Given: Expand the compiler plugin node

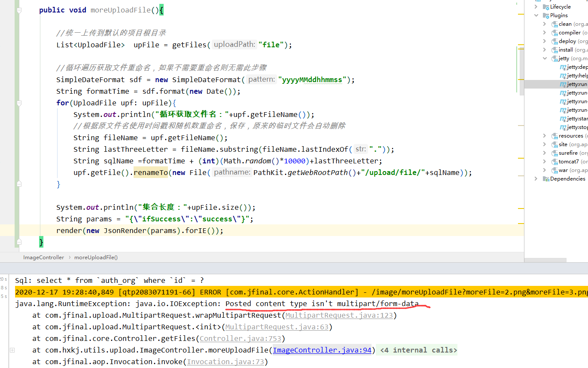Looking at the screenshot, I should pyautogui.click(x=545, y=33).
